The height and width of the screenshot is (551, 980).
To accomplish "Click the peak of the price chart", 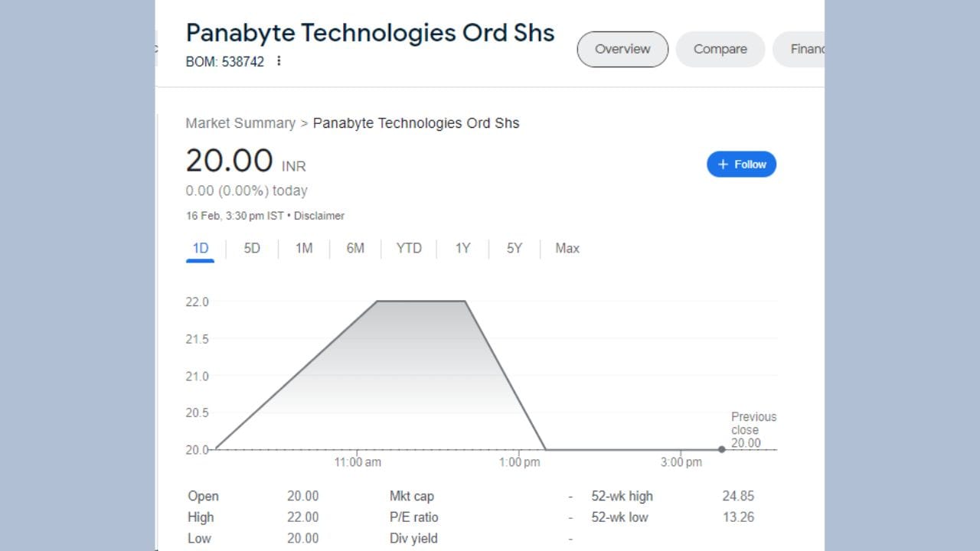I will pyautogui.click(x=421, y=302).
